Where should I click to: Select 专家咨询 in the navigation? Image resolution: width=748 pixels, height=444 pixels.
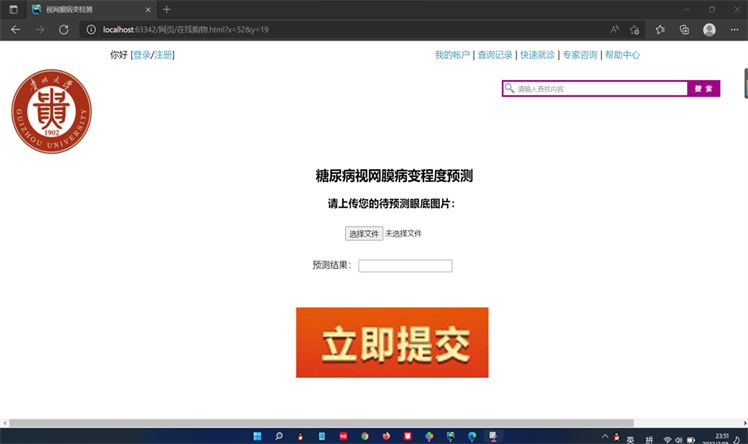(x=579, y=55)
